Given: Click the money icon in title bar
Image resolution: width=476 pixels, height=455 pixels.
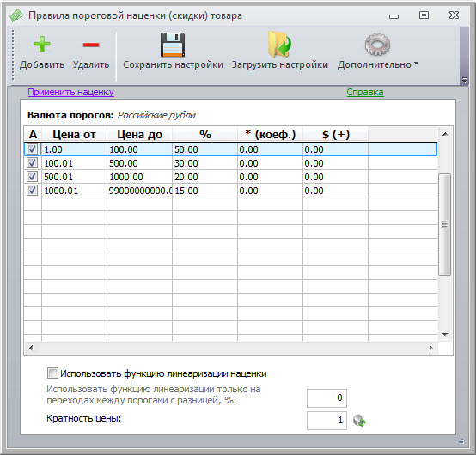Looking at the screenshot, I should pyautogui.click(x=15, y=15).
